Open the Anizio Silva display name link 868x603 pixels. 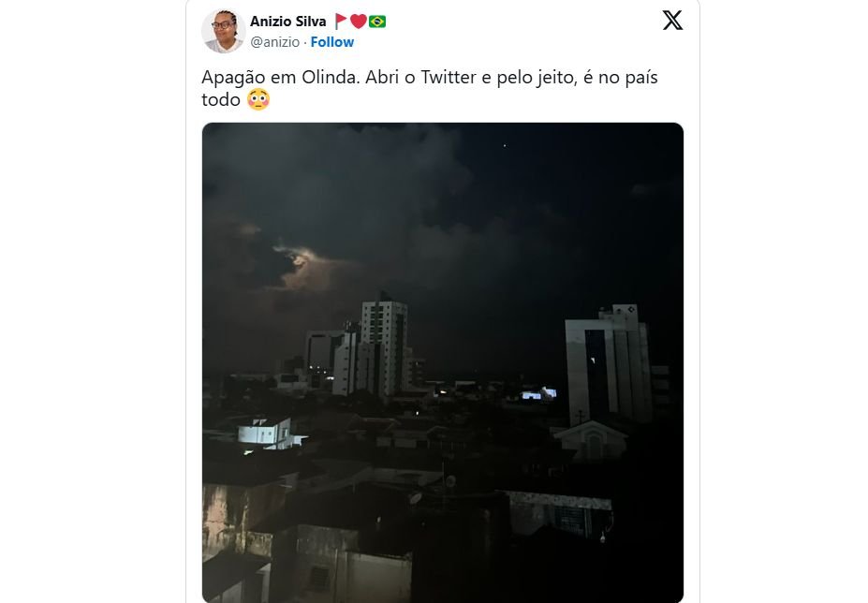point(287,21)
